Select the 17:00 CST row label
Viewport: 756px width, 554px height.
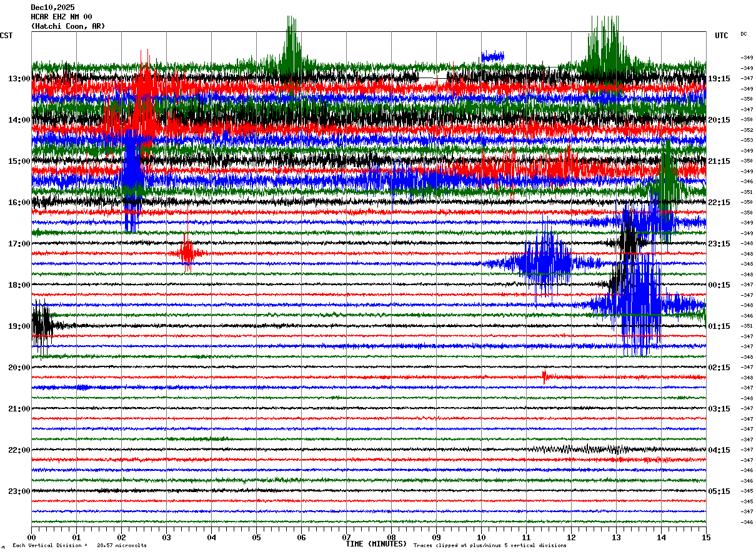coord(19,244)
